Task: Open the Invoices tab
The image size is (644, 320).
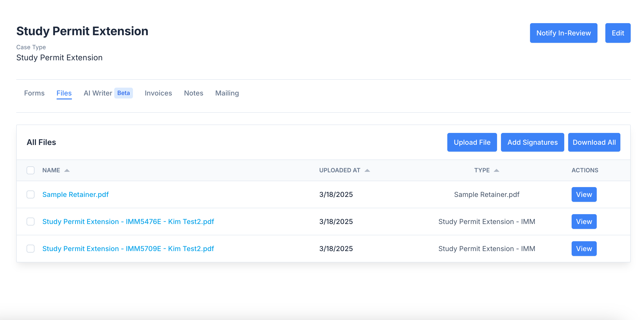Action: tap(158, 93)
